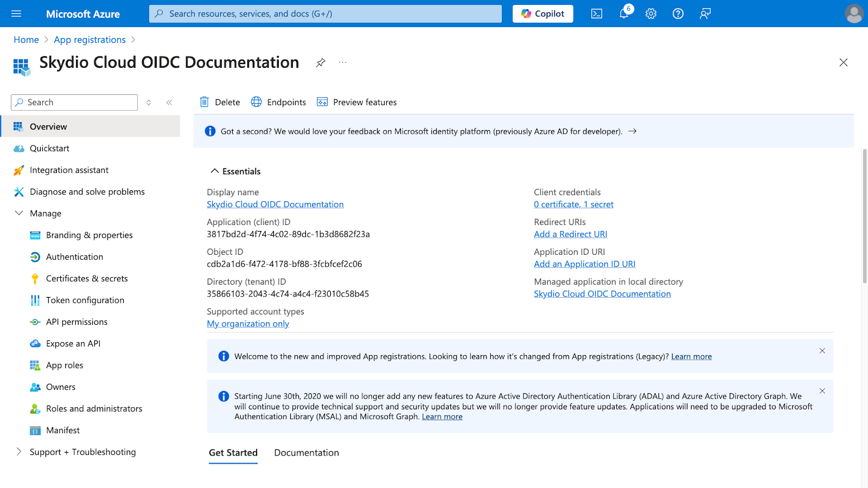
Task: Collapse the sidebar with double chevron
Action: tap(169, 102)
